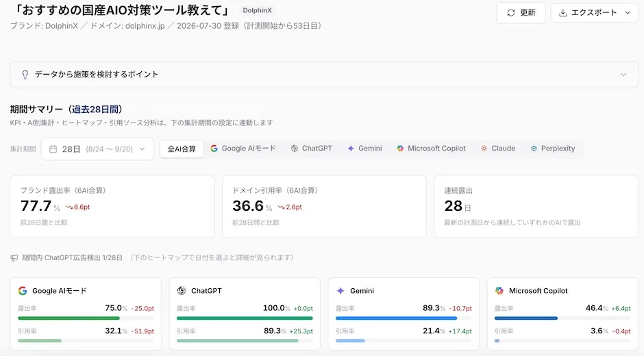Click the Microsoft Copilot 露出率 dark blue bar

click(x=526, y=318)
